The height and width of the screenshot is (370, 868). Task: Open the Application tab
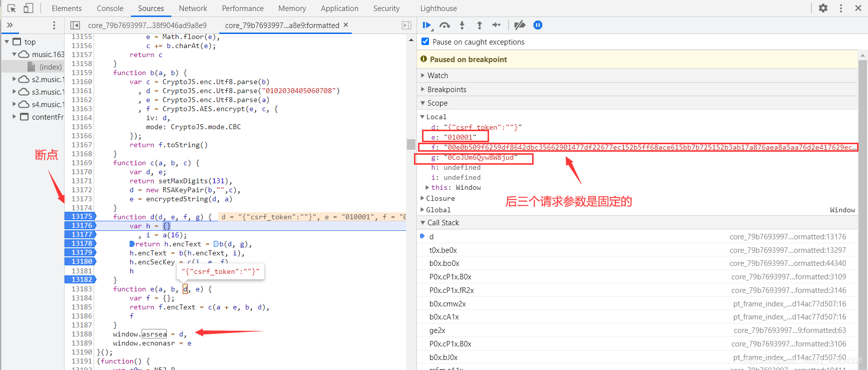(x=339, y=9)
